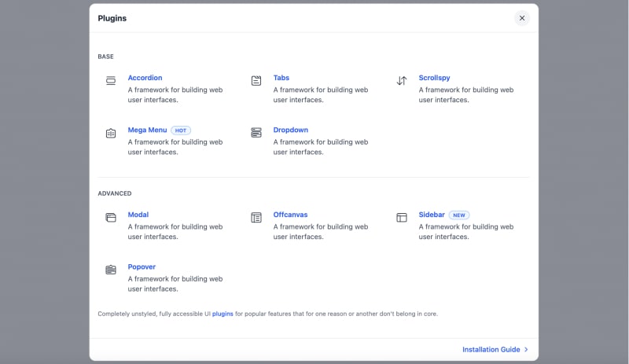
Task: Open the Dropdown plugin link
Action: (x=290, y=130)
